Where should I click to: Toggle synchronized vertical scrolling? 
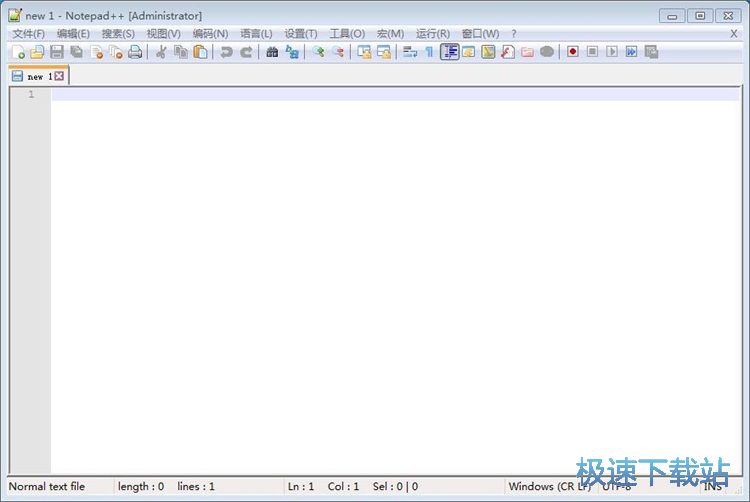pos(364,52)
